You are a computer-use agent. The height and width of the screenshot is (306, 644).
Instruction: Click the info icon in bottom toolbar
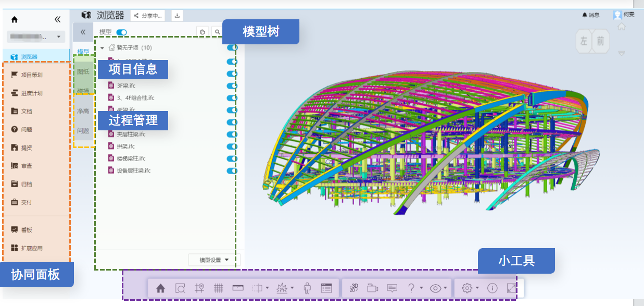coord(492,288)
